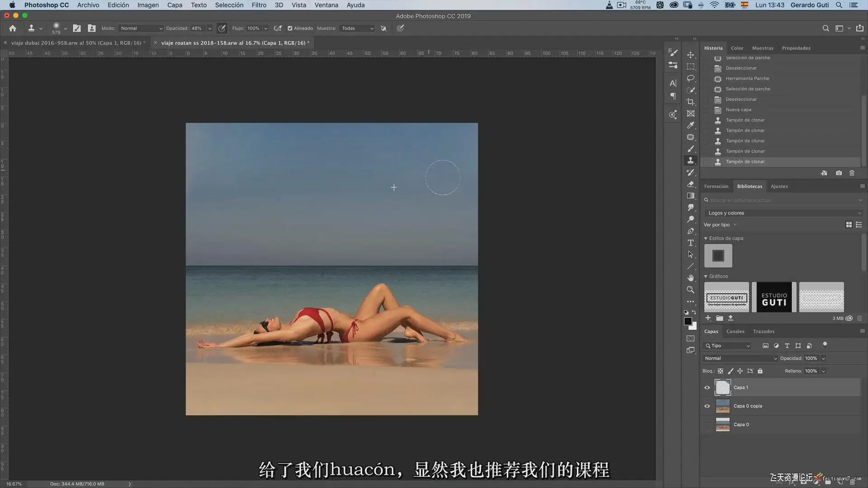Switch to the Canales tab
The width and height of the screenshot is (868, 488).
735,331
